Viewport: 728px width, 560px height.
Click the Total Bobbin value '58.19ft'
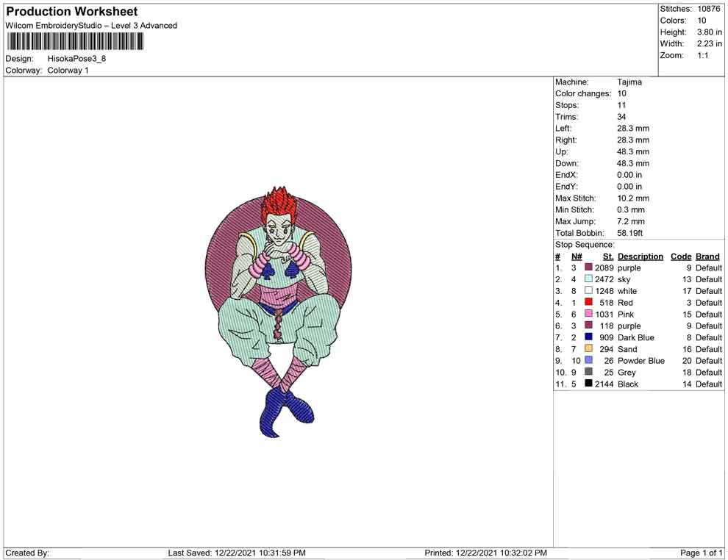(x=629, y=233)
